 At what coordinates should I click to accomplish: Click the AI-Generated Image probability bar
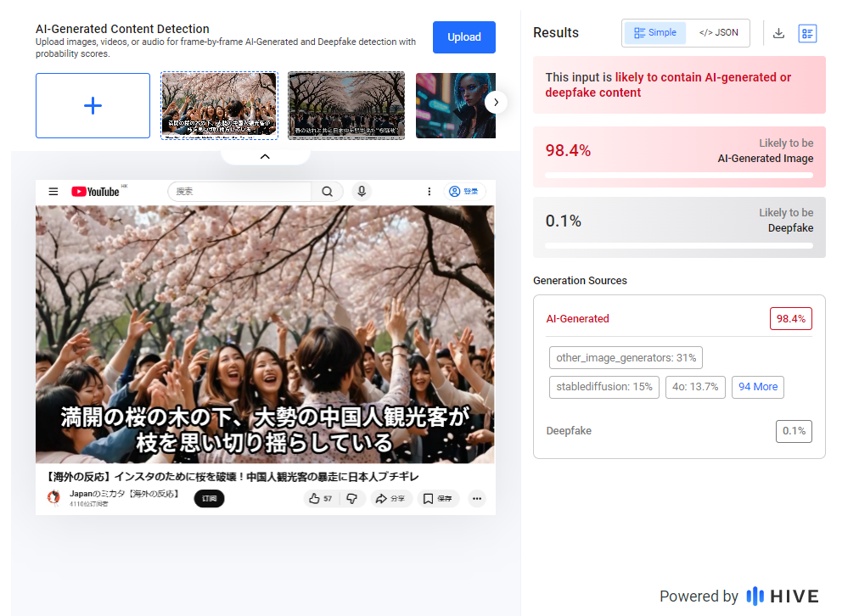point(678,174)
